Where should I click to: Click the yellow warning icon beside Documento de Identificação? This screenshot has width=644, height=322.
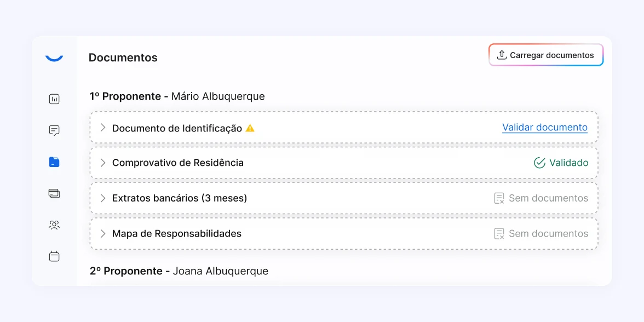tap(250, 128)
